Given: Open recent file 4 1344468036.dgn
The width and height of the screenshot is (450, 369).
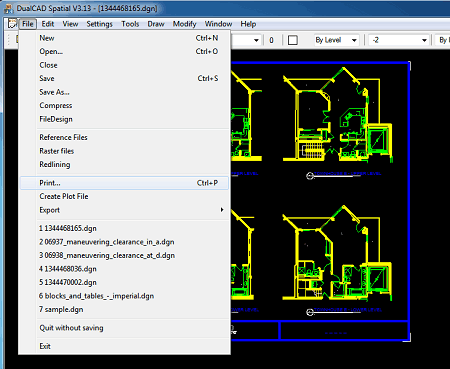Looking at the screenshot, I should click(x=124, y=269).
